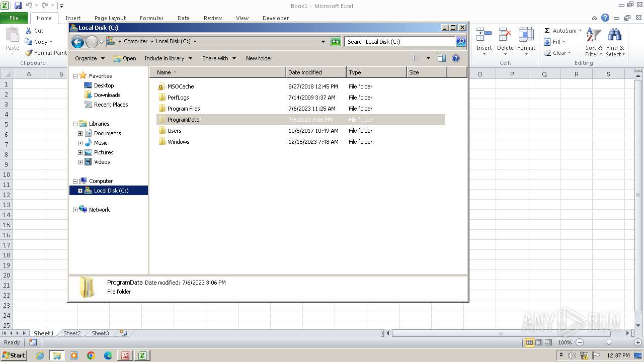Expand the Local Disk (C:) tree node

(80, 191)
